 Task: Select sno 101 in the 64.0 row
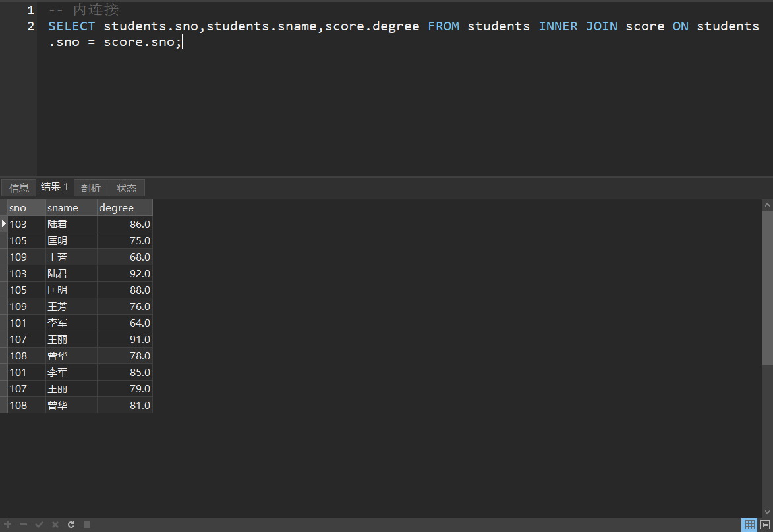[26, 323]
